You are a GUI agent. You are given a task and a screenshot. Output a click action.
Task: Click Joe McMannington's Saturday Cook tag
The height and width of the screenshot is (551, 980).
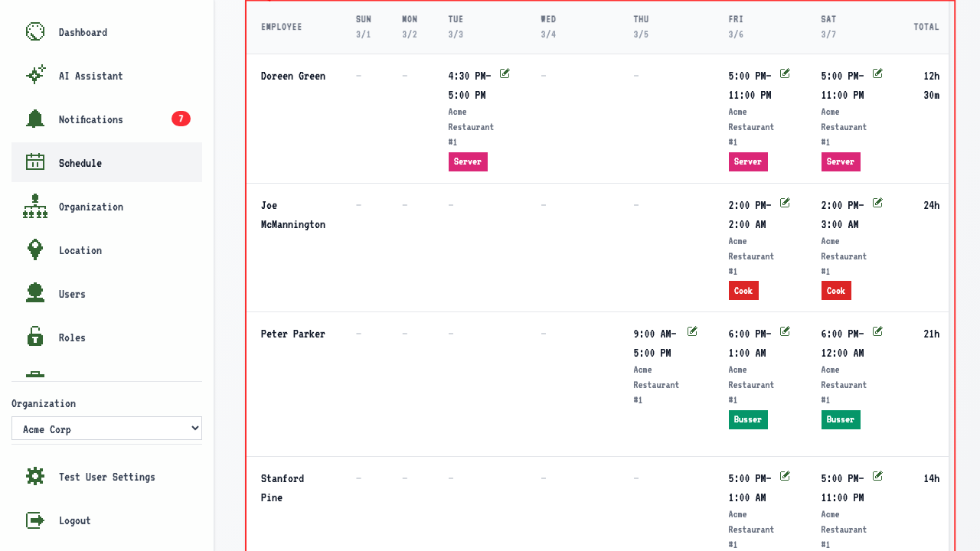[836, 291]
